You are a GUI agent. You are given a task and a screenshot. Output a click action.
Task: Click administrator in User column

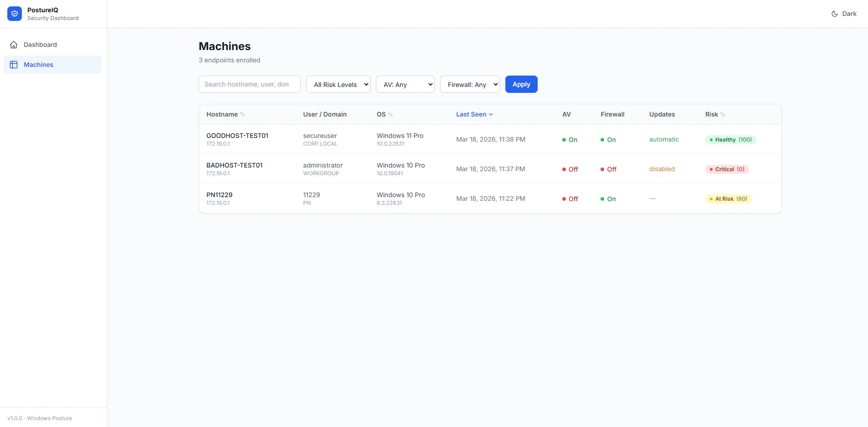click(323, 165)
